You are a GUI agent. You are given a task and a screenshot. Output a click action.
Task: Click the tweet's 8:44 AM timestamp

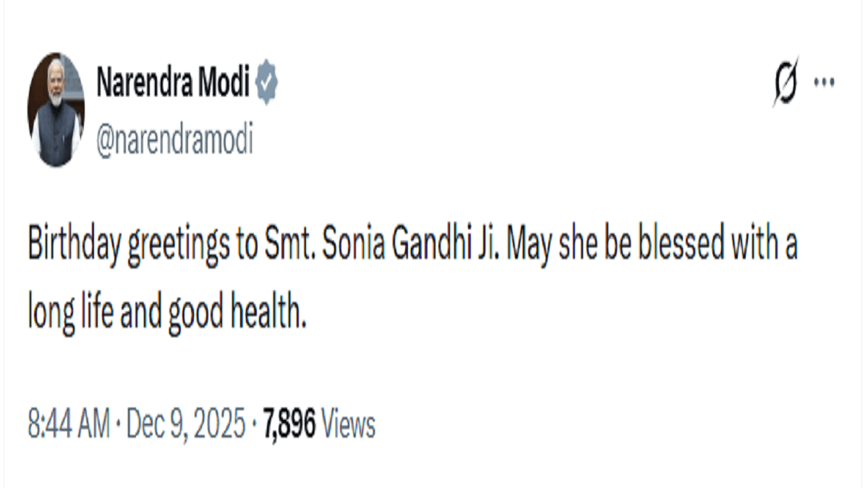69,425
